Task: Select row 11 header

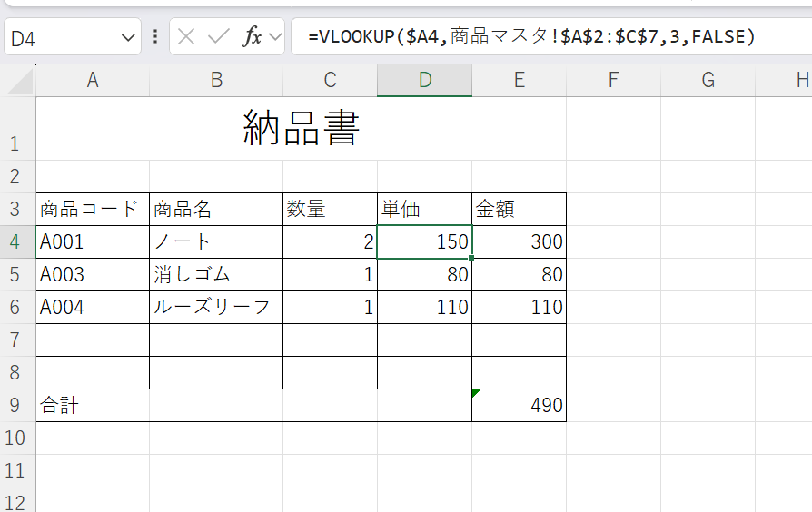Action: [15, 470]
